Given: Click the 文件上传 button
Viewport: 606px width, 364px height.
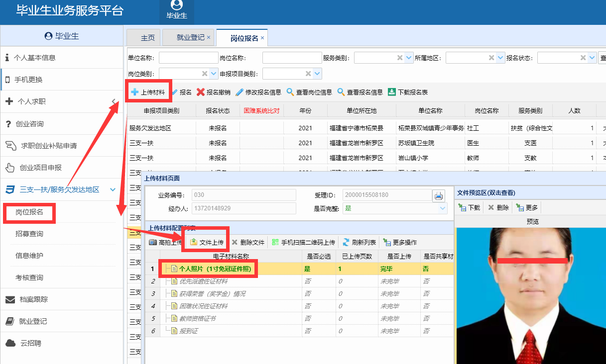Looking at the screenshot, I should (x=206, y=242).
